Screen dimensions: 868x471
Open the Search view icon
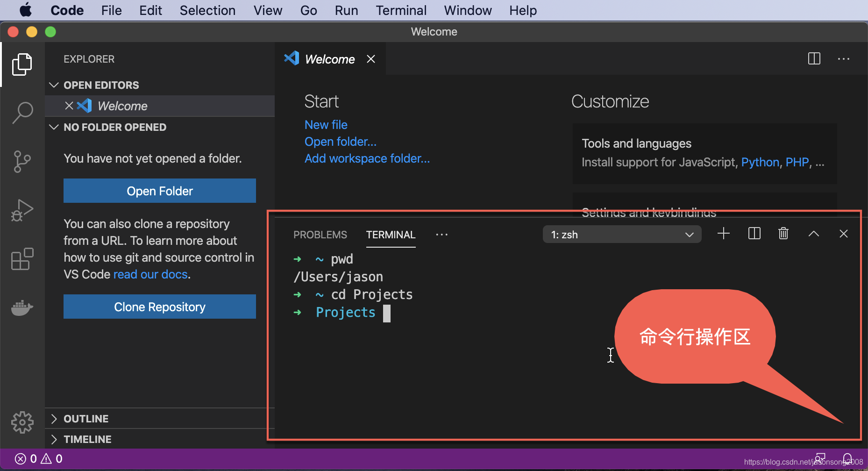[x=22, y=113]
